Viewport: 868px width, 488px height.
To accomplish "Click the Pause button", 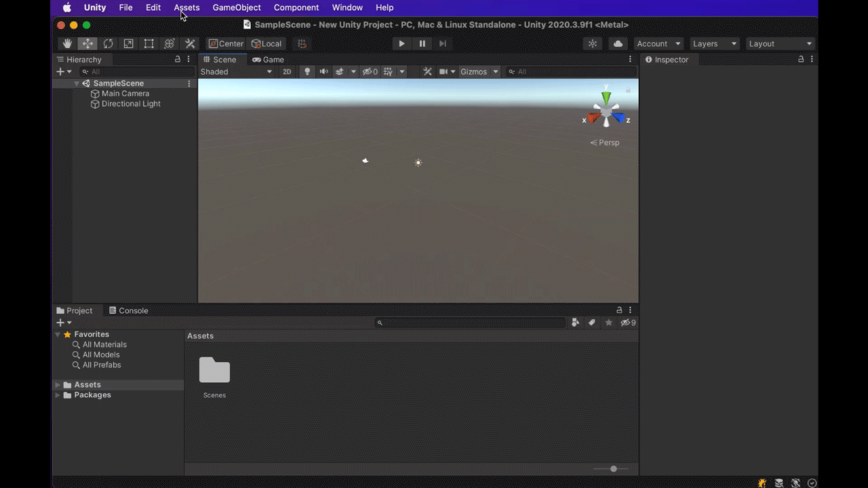I will pyautogui.click(x=422, y=43).
